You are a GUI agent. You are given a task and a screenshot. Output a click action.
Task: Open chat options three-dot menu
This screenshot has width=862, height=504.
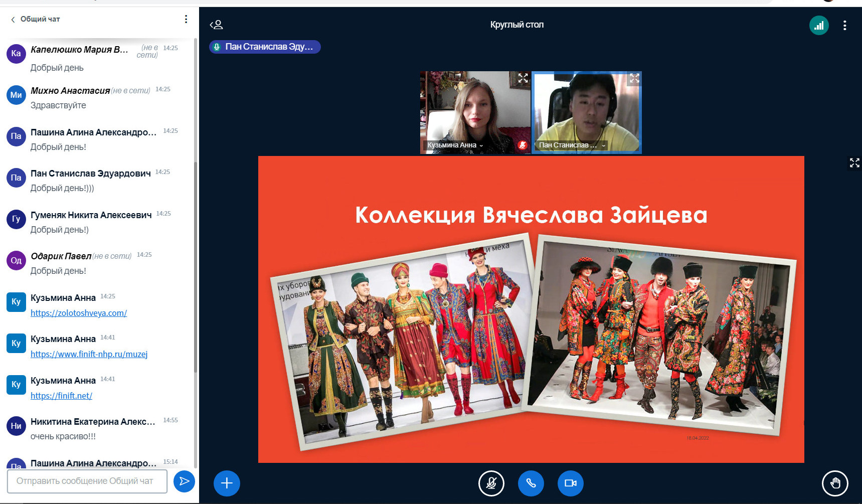point(186,19)
